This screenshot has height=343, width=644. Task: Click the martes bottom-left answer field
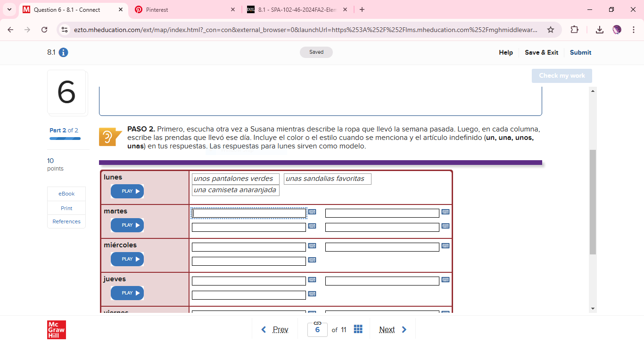(249, 228)
